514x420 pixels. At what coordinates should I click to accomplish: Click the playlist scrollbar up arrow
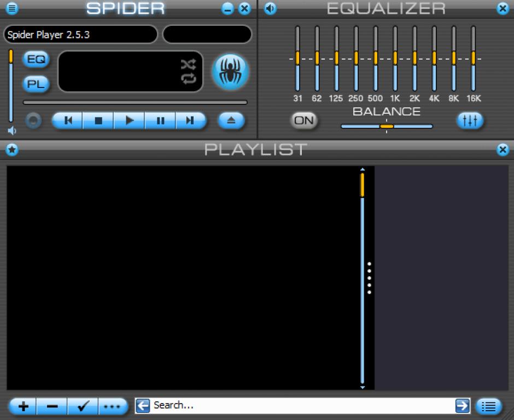tap(362, 170)
